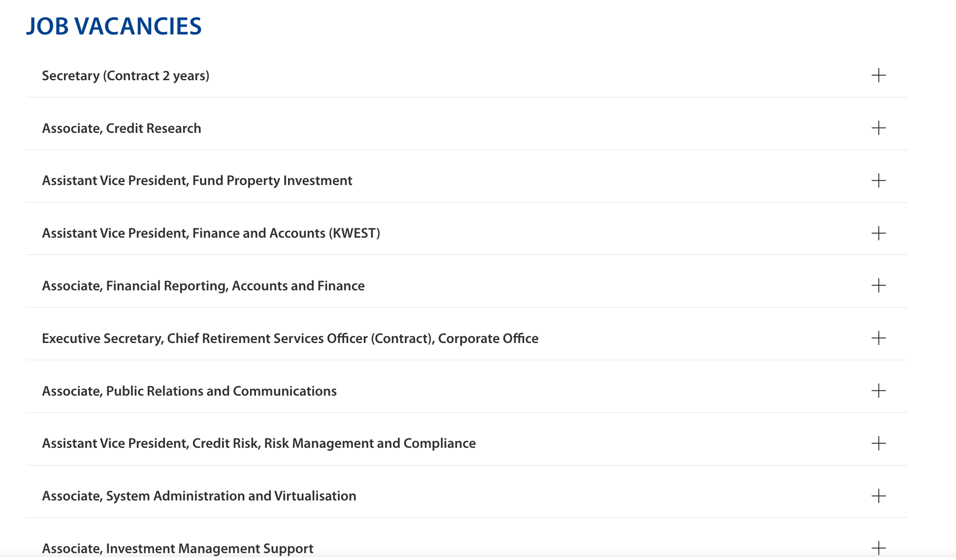The image size is (956, 560).
Task: Expand Assistant Vice President, Finance and Accounts (KWEST)
Action: (x=211, y=233)
